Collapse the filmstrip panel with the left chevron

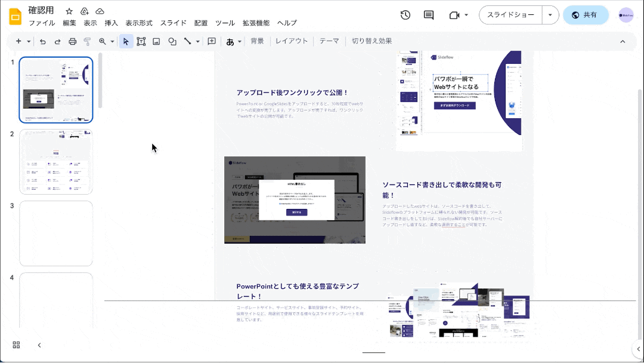39,345
